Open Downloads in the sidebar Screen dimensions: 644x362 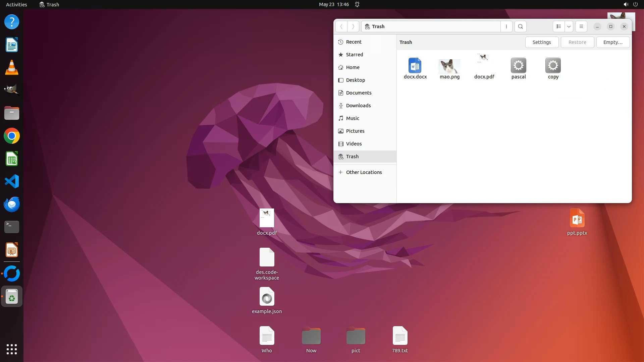[358, 106]
